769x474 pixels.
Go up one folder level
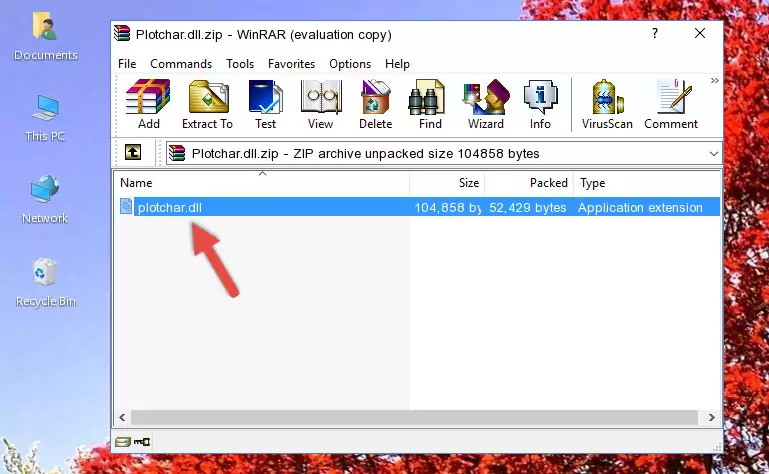[x=133, y=153]
